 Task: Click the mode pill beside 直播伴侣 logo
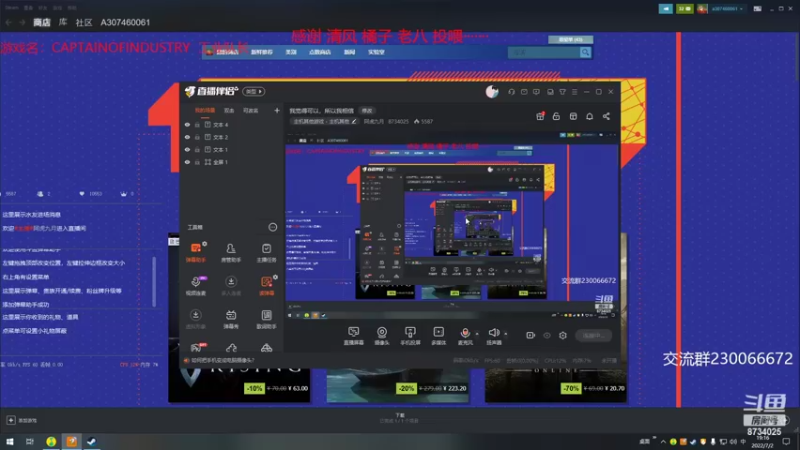253,92
